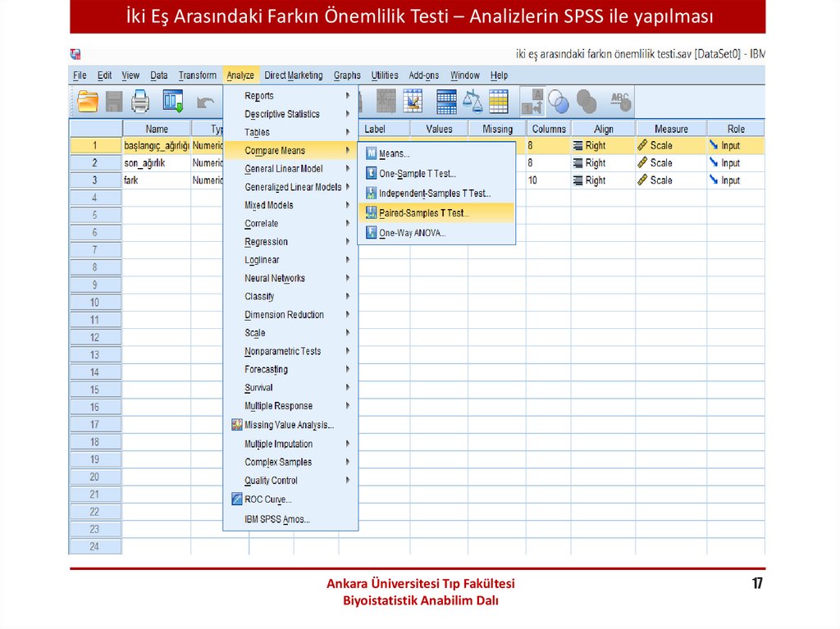The height and width of the screenshot is (629, 840).
Task: Click the Undo arrow toolbar icon
Action: point(206,103)
